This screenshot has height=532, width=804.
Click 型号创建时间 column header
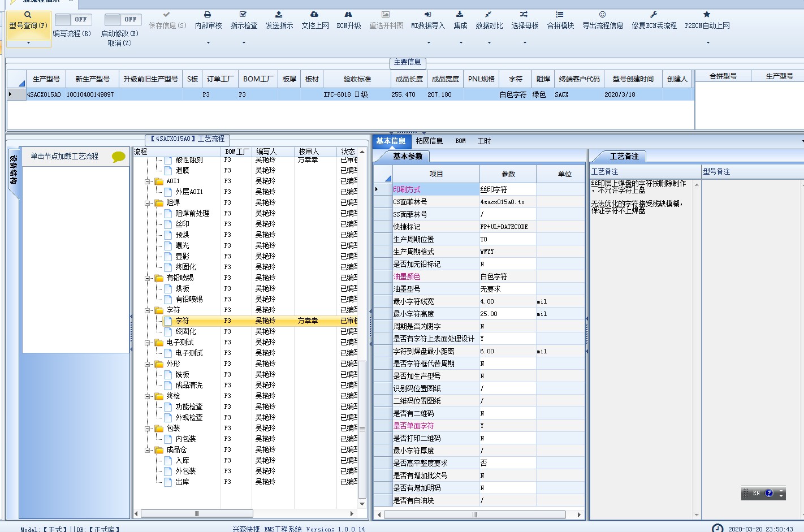click(633, 79)
